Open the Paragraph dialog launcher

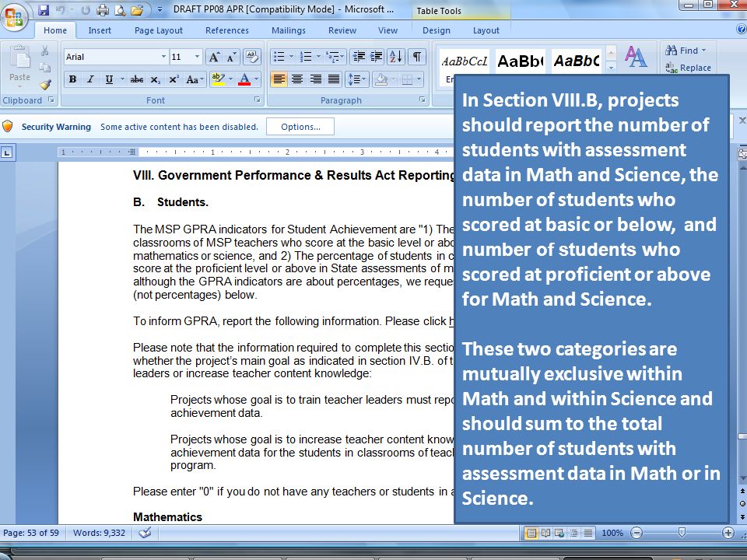tap(422, 100)
